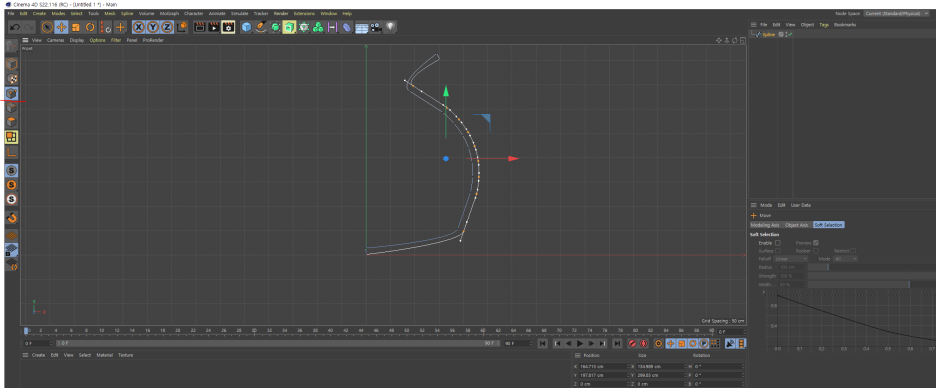Click the Play Forwards button
936x388 pixels.
[x=580, y=344]
